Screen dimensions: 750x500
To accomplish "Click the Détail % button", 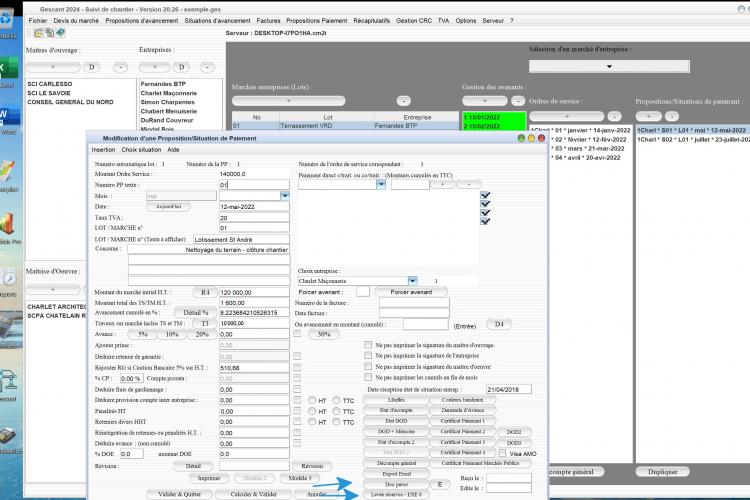I will (196, 312).
